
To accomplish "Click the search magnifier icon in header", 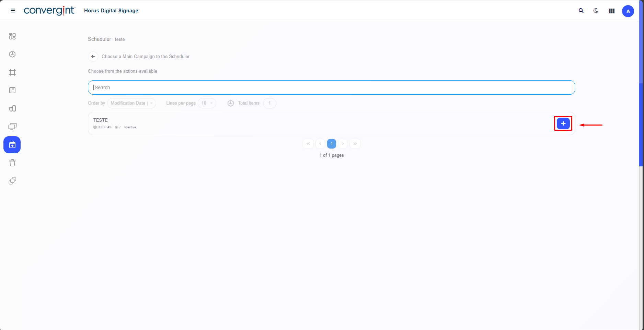I will point(581,11).
